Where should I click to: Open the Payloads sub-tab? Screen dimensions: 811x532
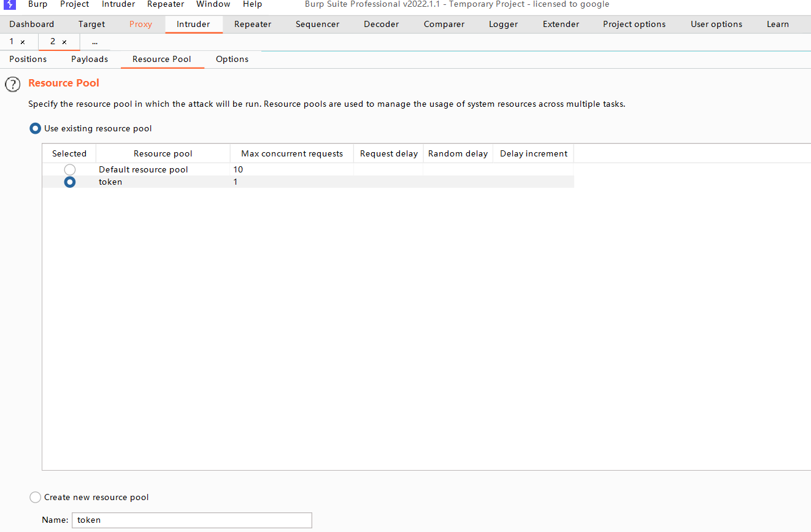click(x=90, y=59)
